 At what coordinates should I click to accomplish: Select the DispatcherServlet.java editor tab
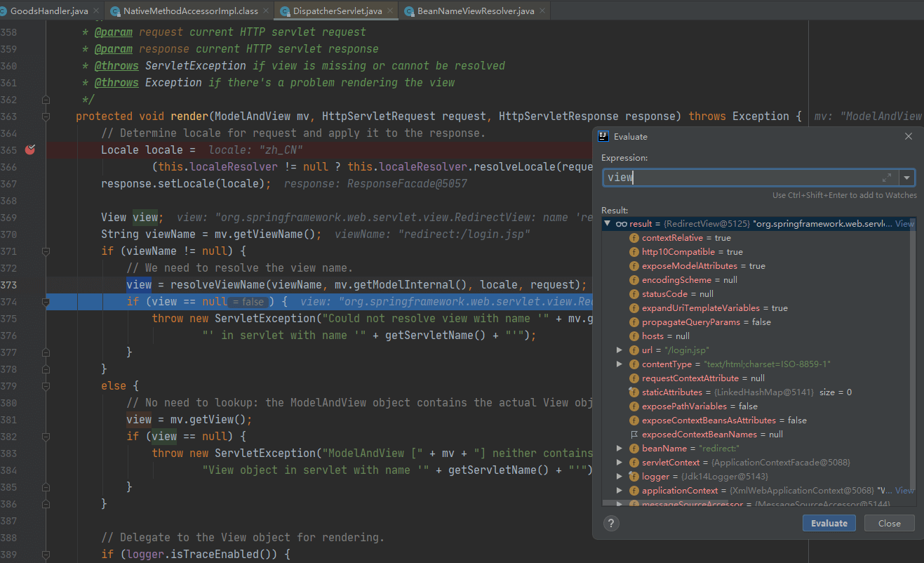point(339,11)
